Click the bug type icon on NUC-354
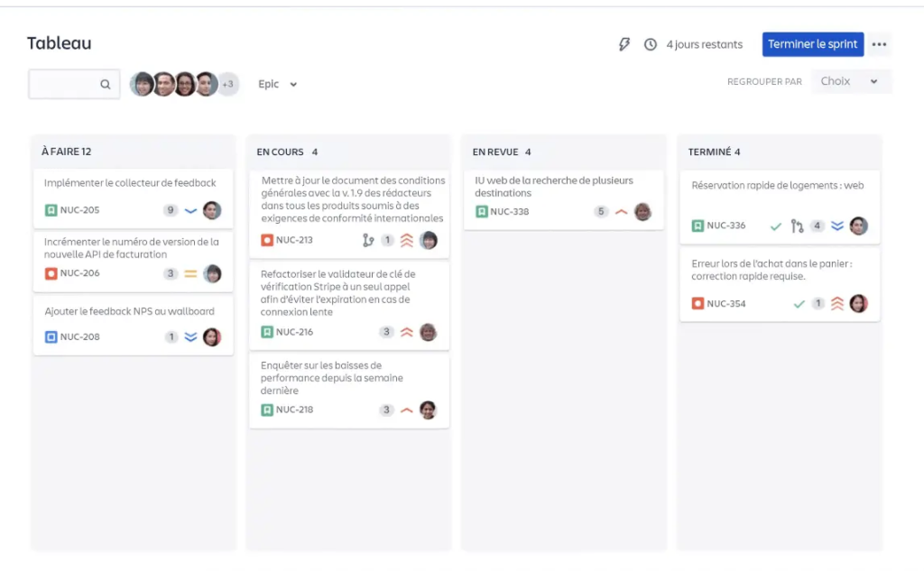The width and height of the screenshot is (924, 571). 698,304
